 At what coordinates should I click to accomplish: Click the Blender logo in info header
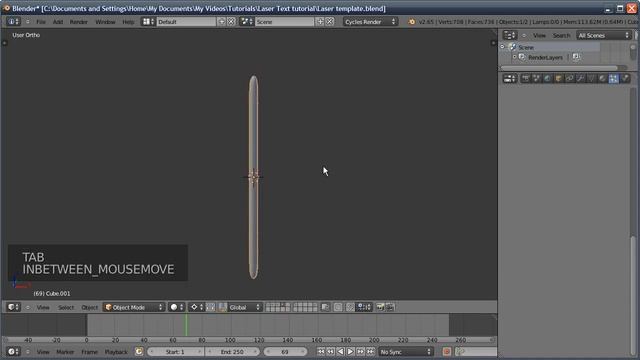click(411, 22)
